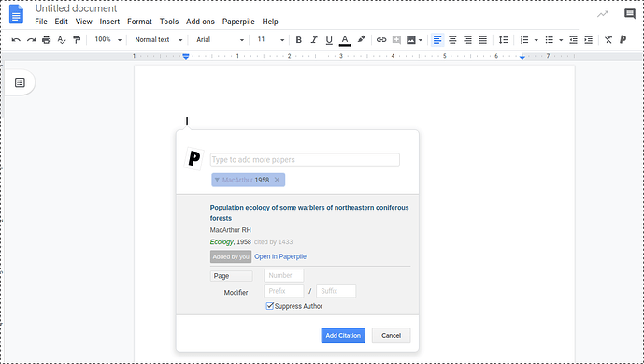The height and width of the screenshot is (364, 644).
Task: Open the Tools menu
Action: click(169, 22)
